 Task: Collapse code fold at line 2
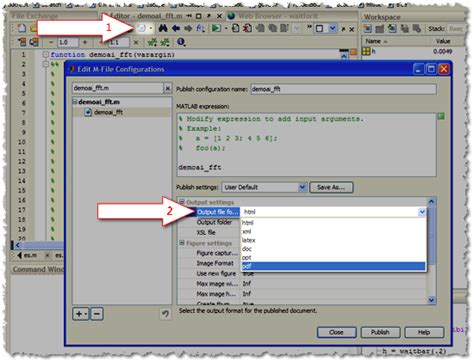[46, 64]
